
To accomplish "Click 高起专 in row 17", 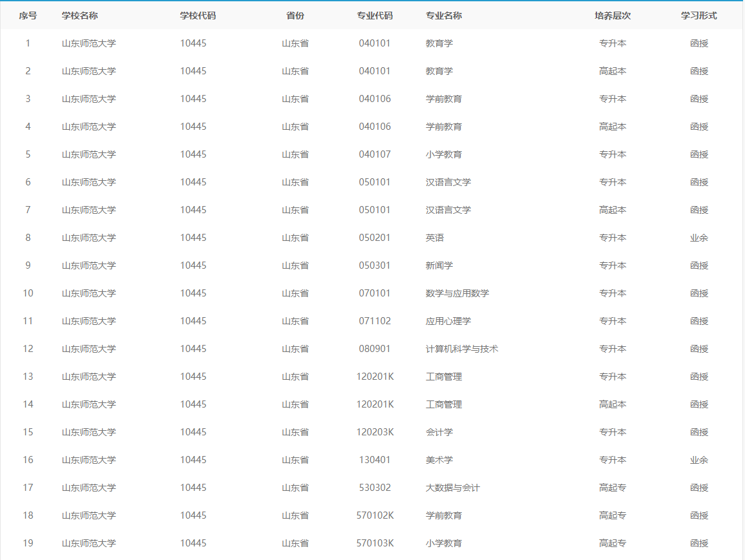I will (613, 488).
